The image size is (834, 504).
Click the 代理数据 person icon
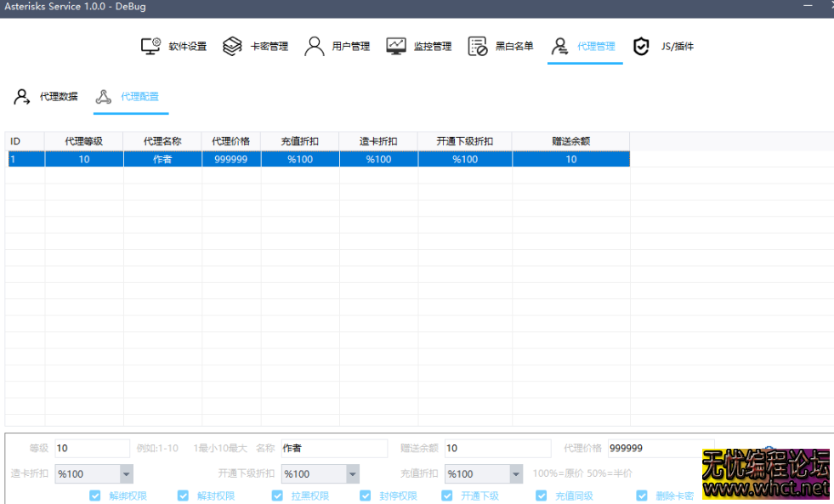point(21,96)
